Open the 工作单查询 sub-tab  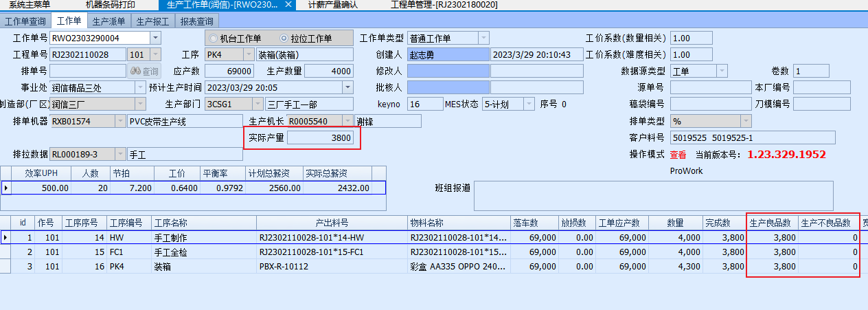25,21
